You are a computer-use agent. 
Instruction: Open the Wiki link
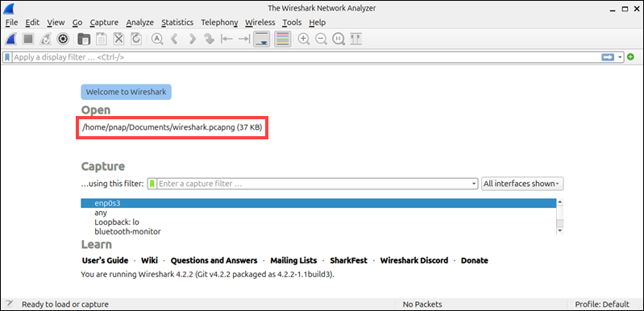(x=149, y=260)
